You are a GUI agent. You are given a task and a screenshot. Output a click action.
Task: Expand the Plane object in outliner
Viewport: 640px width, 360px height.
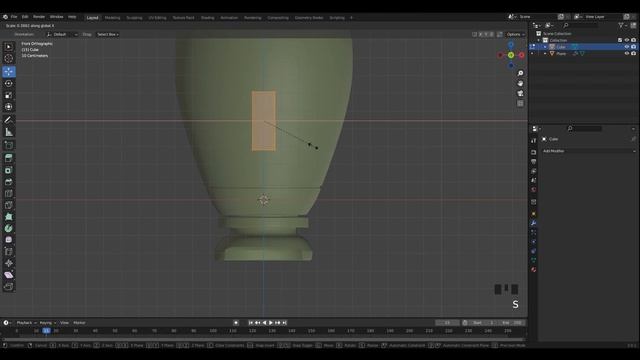545,53
